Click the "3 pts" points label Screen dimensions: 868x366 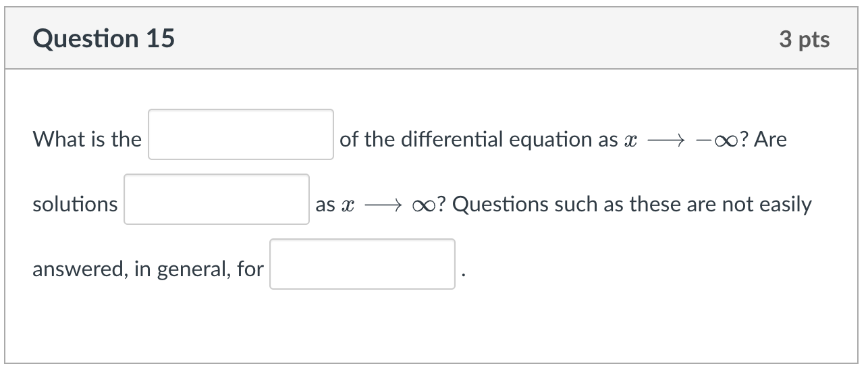pos(804,40)
